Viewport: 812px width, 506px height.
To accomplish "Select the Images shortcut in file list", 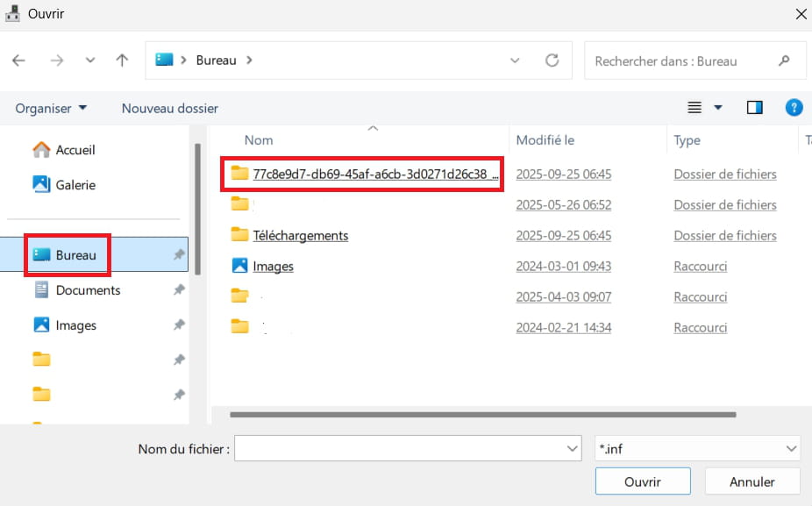I will click(273, 267).
